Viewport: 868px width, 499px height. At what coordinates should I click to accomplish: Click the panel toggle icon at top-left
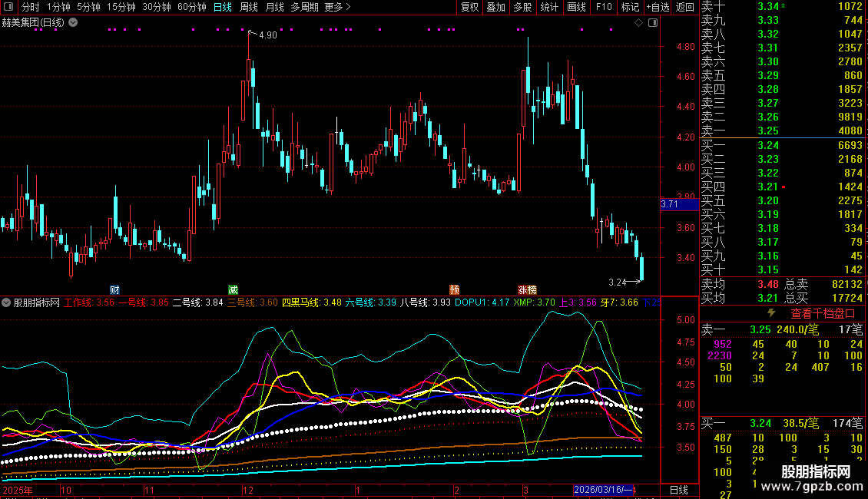pyautogui.click(x=8, y=8)
